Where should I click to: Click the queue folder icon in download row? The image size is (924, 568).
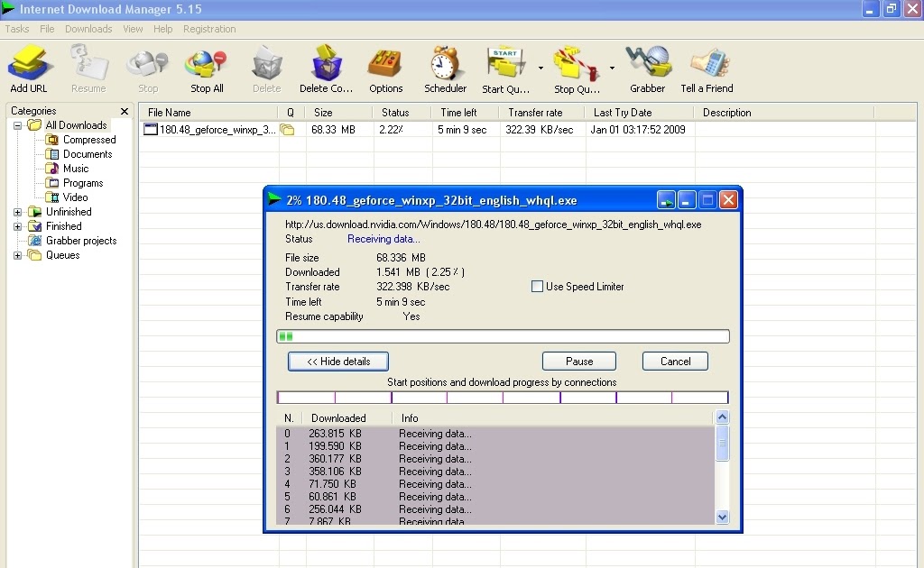pyautogui.click(x=287, y=130)
